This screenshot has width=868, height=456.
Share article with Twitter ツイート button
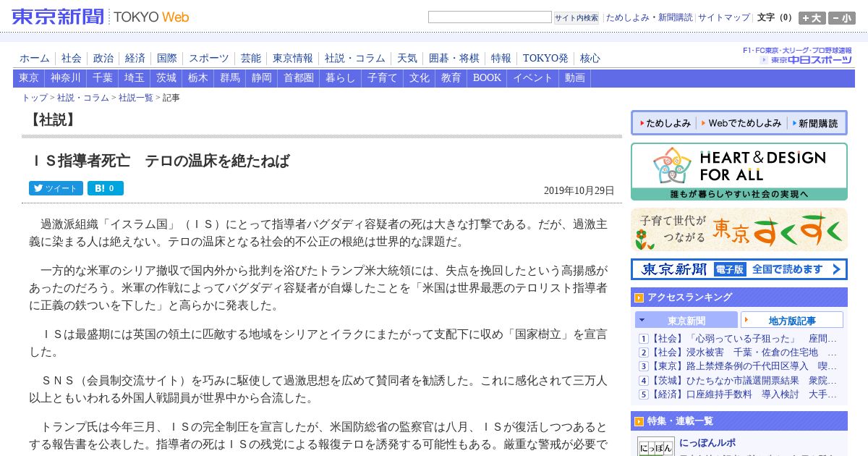[x=56, y=188]
